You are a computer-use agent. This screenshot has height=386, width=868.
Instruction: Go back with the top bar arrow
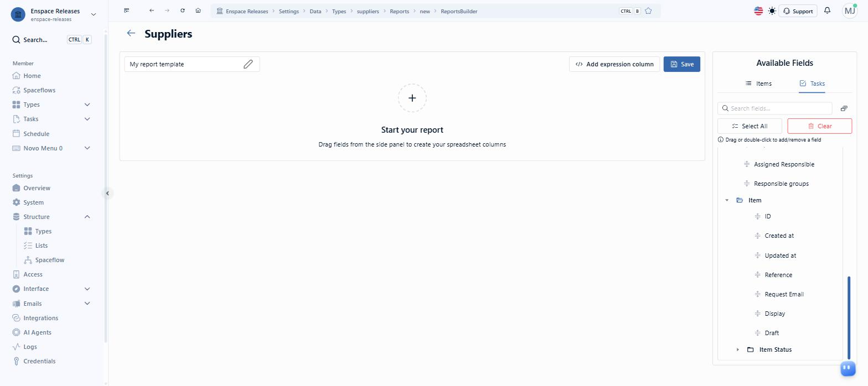152,11
